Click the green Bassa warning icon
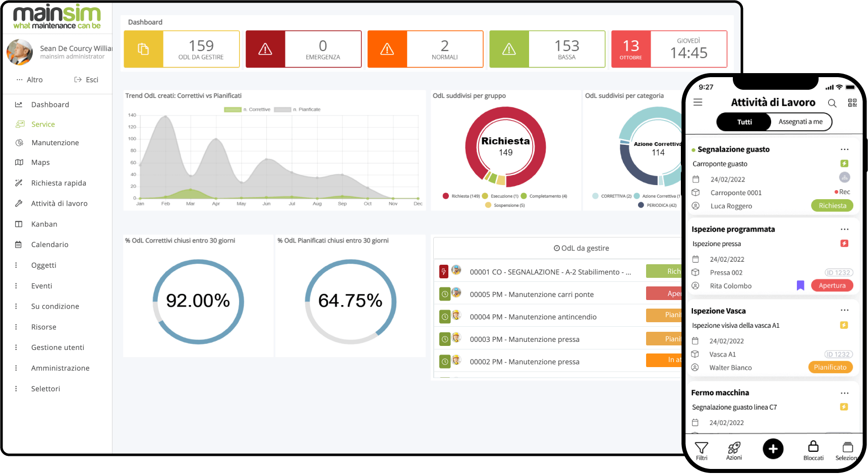Screen dimensions: 868x475 click(x=509, y=49)
